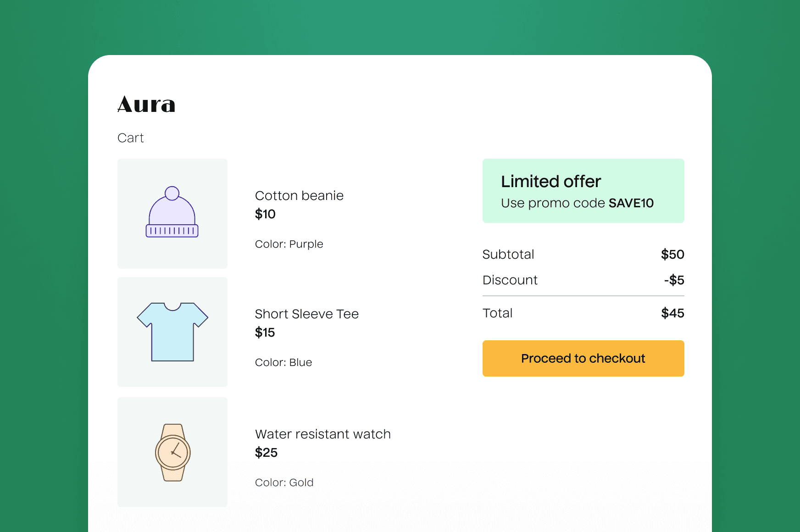Select Color: Blue under the tee
The width and height of the screenshot is (800, 532).
click(x=283, y=362)
